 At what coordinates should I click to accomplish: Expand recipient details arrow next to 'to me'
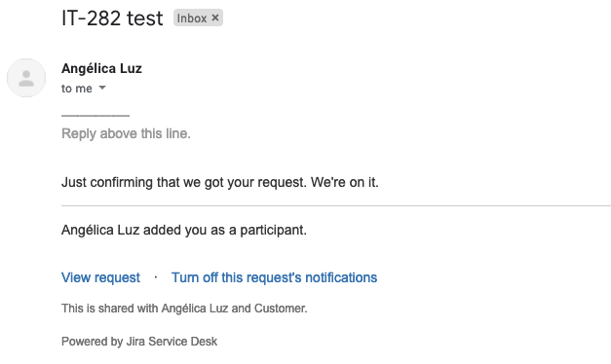pyautogui.click(x=102, y=88)
